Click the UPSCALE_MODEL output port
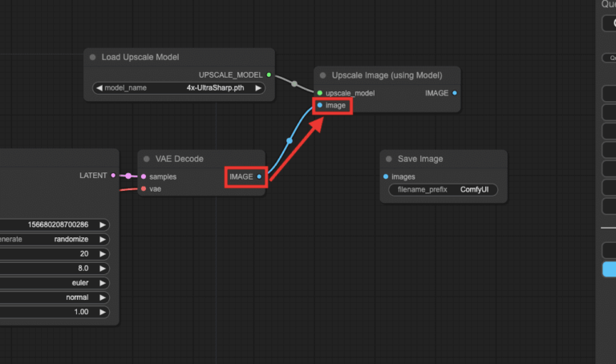The image size is (616, 364). pyautogui.click(x=269, y=75)
